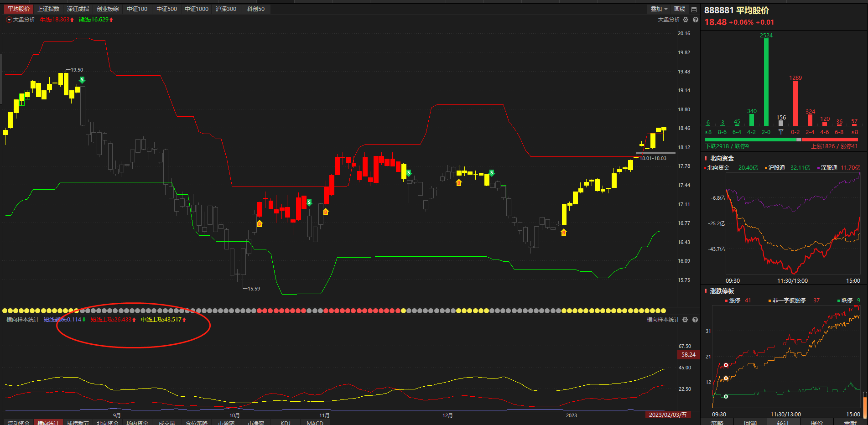Open the 成交量 indicator tab

point(167,422)
